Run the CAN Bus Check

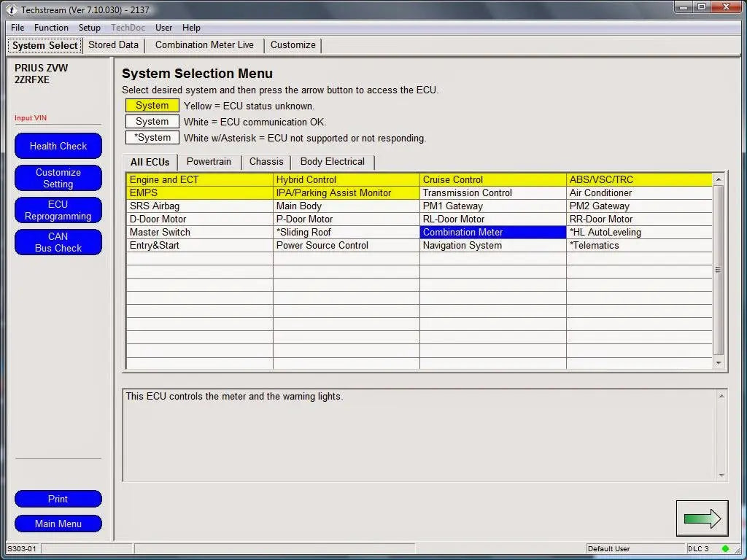(58, 242)
